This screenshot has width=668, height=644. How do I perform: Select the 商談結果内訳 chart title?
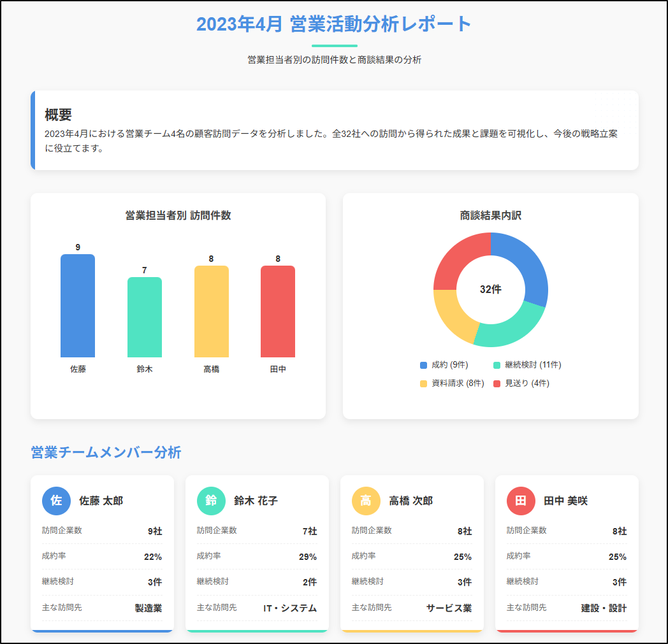pyautogui.click(x=490, y=215)
